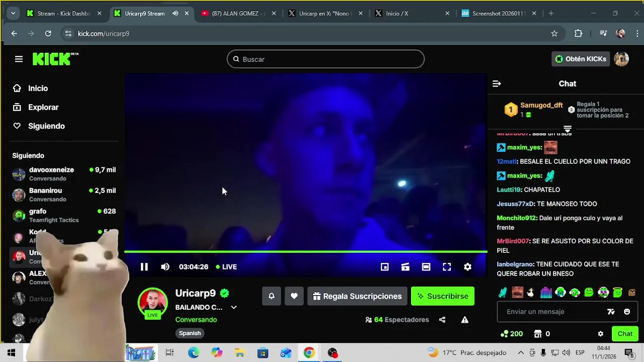Switch to Inicio / X tab

pyautogui.click(x=413, y=14)
